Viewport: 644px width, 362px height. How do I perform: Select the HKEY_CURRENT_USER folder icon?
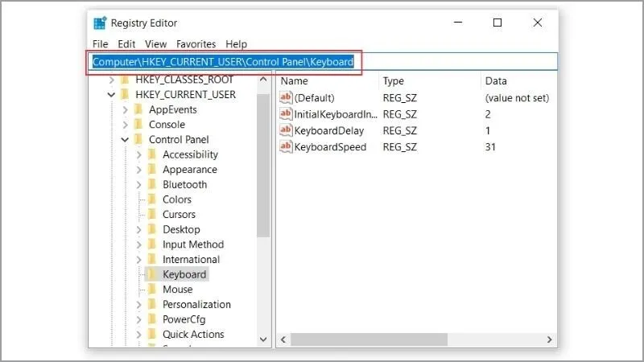point(125,95)
